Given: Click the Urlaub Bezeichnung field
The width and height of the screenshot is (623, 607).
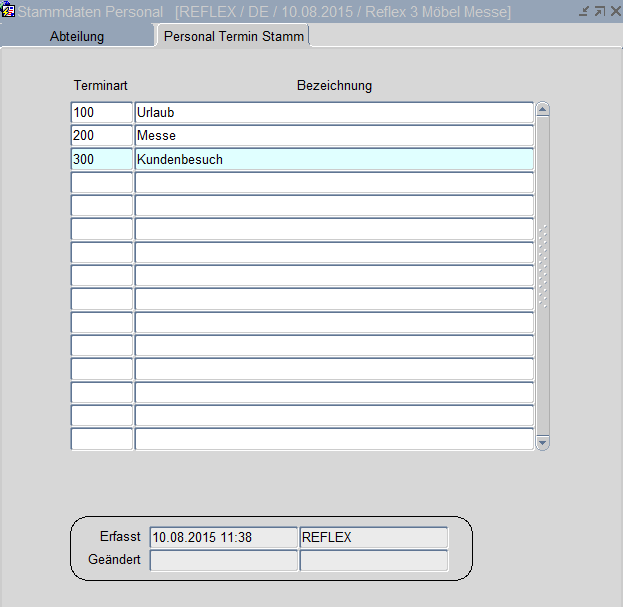Looking at the screenshot, I should 334,113.
